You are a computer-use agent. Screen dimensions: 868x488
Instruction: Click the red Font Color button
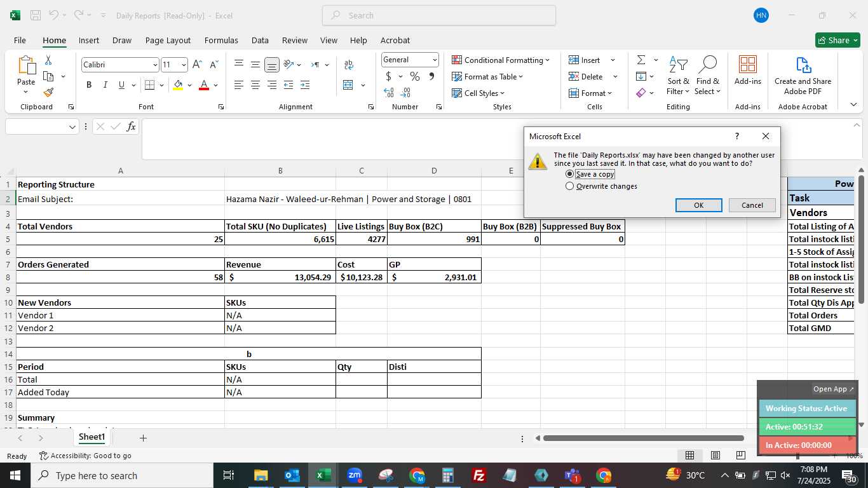pos(204,85)
